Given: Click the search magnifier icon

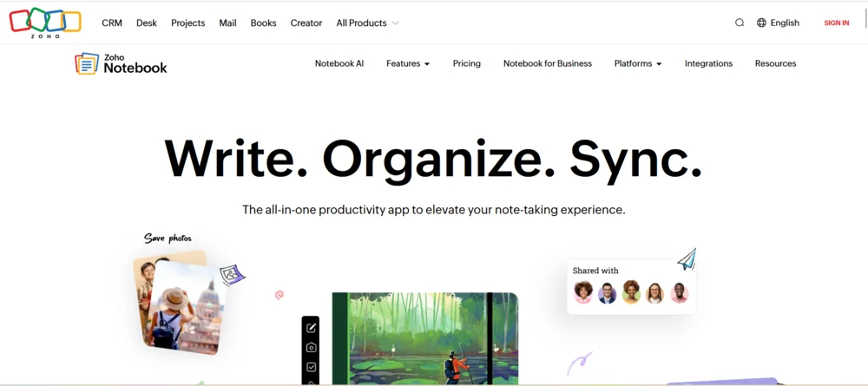Looking at the screenshot, I should (x=740, y=23).
